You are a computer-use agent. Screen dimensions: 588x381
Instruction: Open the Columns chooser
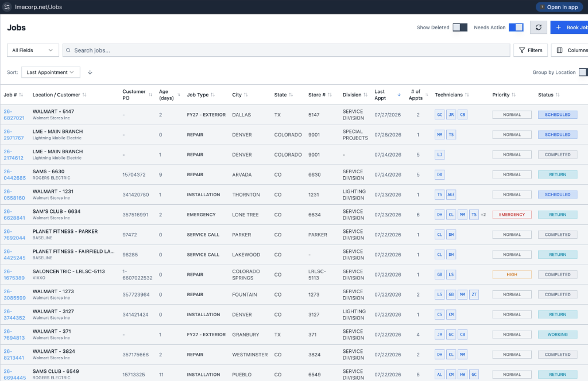click(x=570, y=50)
